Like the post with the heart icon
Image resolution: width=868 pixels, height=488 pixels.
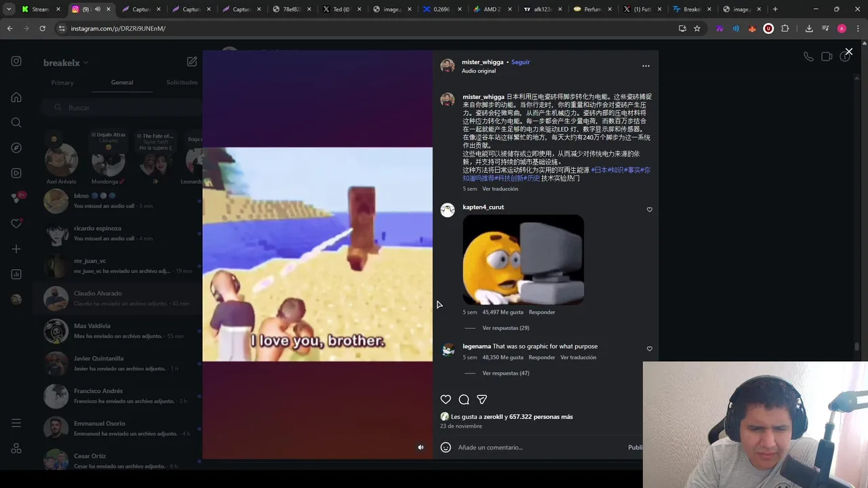click(x=446, y=400)
